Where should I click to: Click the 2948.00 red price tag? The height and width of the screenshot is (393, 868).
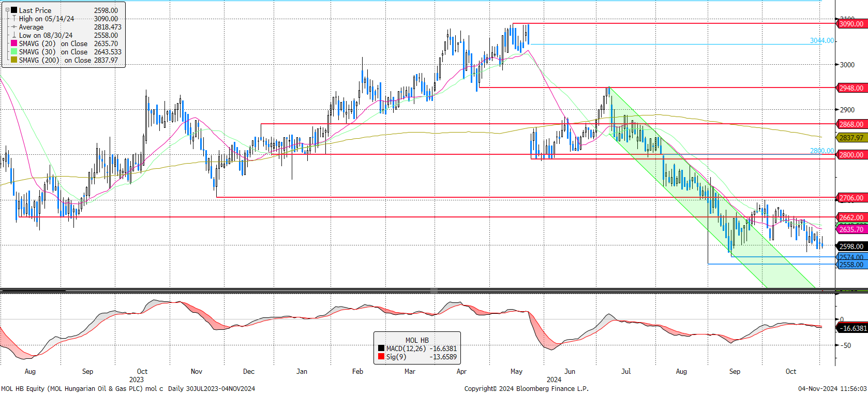tap(851, 88)
